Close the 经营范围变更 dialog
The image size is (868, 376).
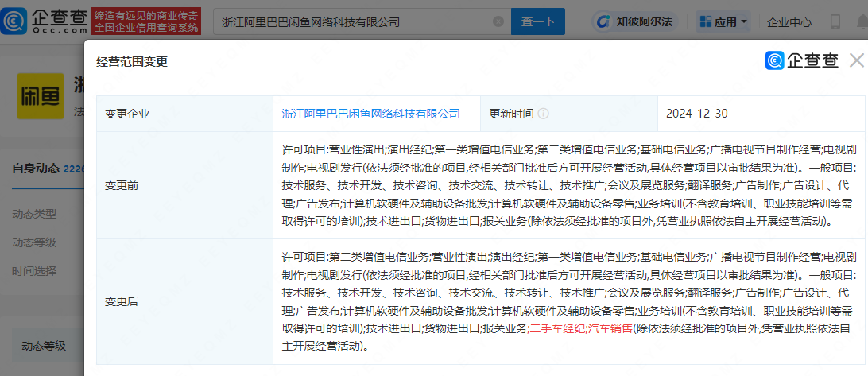point(857,60)
